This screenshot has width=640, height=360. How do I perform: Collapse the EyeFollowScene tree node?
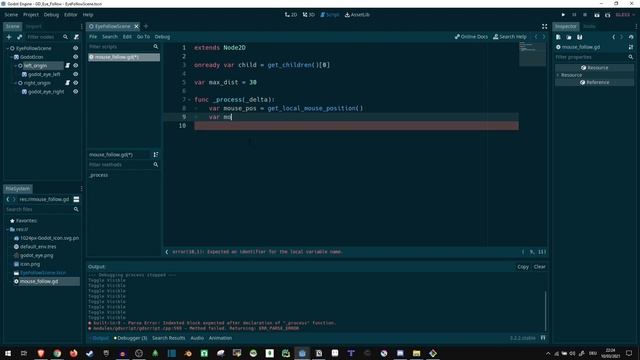point(7,48)
